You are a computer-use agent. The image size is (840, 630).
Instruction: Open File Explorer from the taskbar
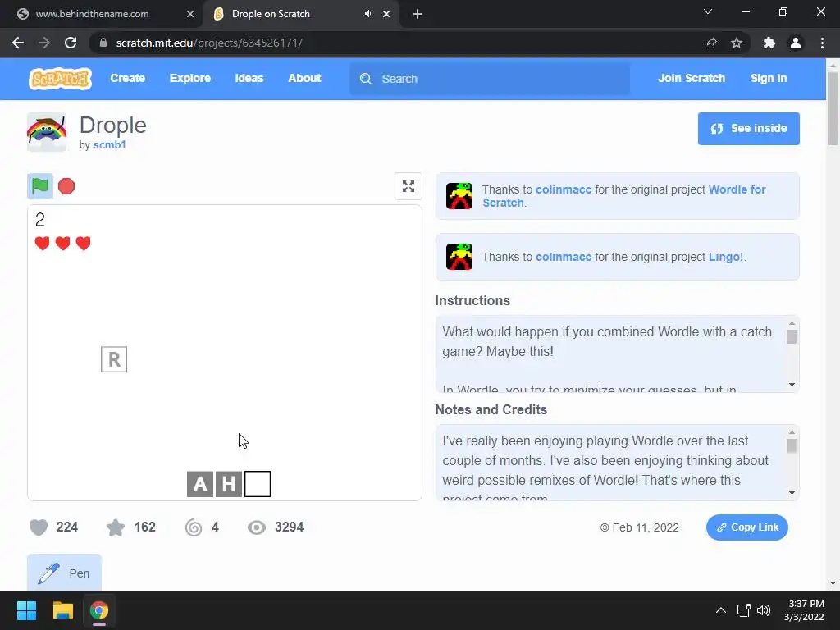tap(62, 610)
